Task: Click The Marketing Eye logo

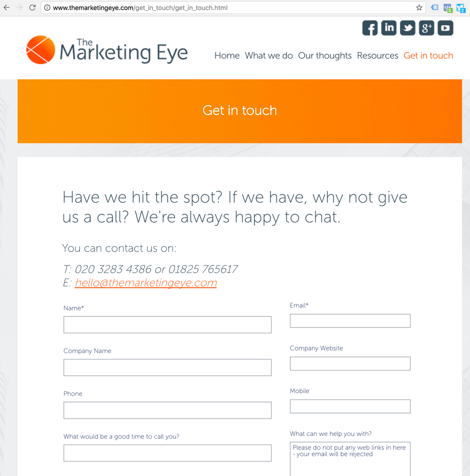Action: pos(107,50)
